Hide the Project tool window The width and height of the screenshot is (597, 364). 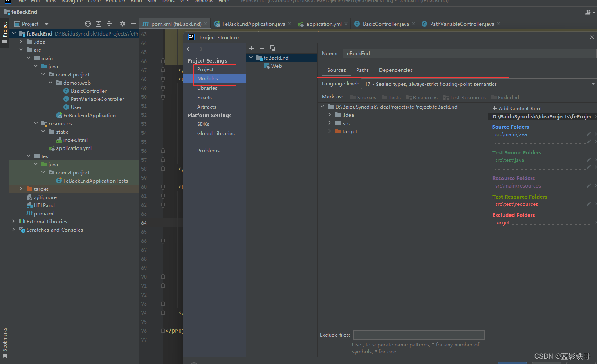133,24
